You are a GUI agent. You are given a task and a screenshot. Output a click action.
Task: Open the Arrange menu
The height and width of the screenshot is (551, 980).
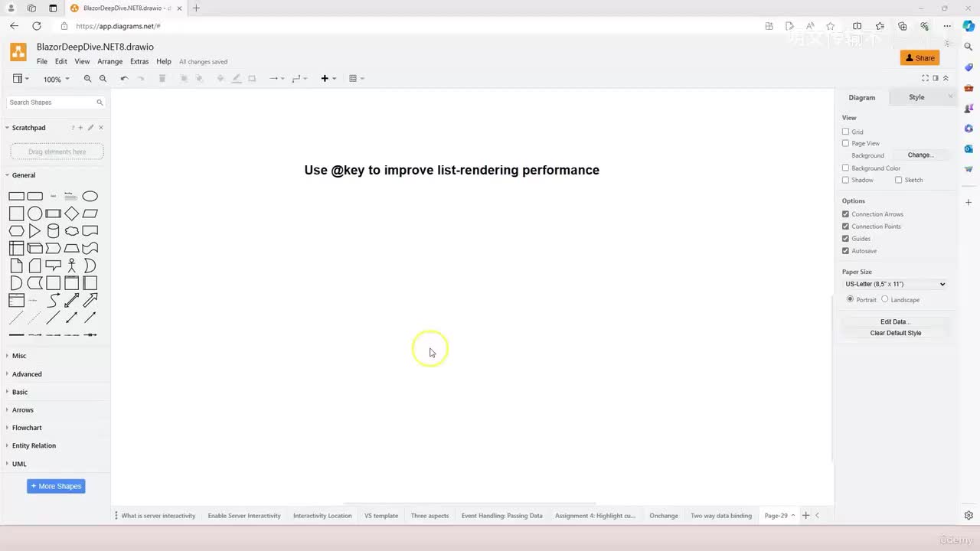109,61
